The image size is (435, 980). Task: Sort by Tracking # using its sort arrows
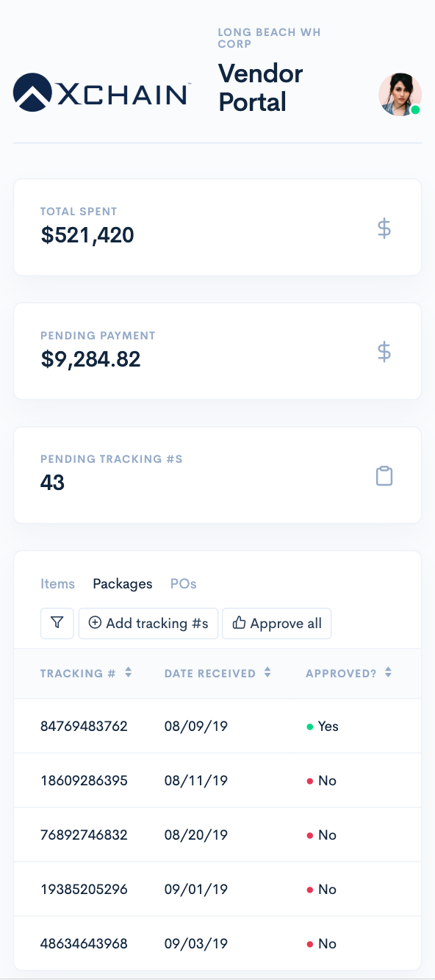[127, 672]
